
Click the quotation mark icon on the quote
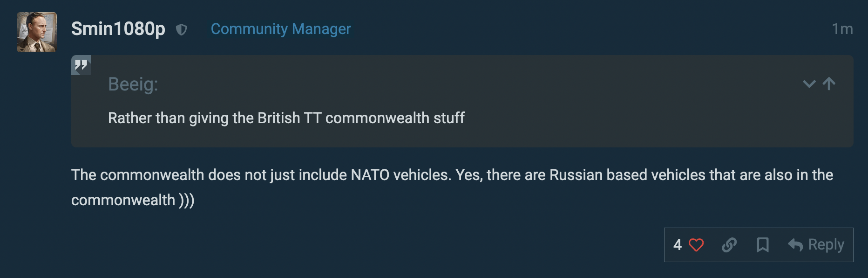[x=81, y=65]
